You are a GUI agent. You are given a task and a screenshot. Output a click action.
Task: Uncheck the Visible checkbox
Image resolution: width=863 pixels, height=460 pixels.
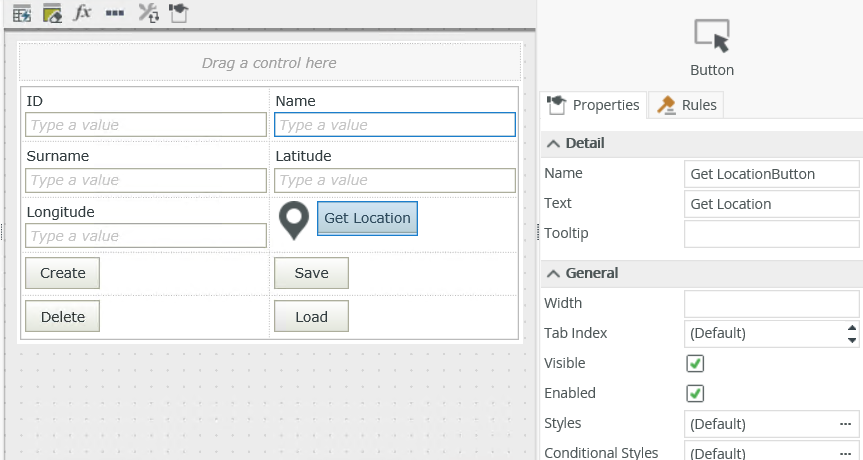click(695, 363)
